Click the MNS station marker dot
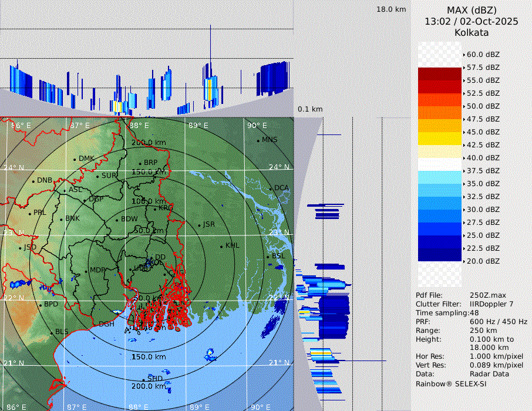The image size is (532, 411). tap(258, 140)
